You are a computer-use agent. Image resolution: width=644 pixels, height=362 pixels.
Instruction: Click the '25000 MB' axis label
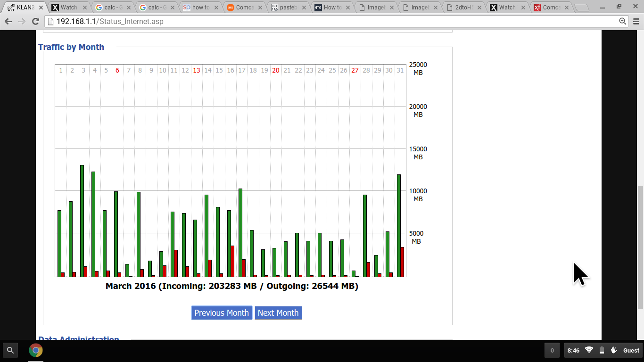pyautogui.click(x=418, y=69)
